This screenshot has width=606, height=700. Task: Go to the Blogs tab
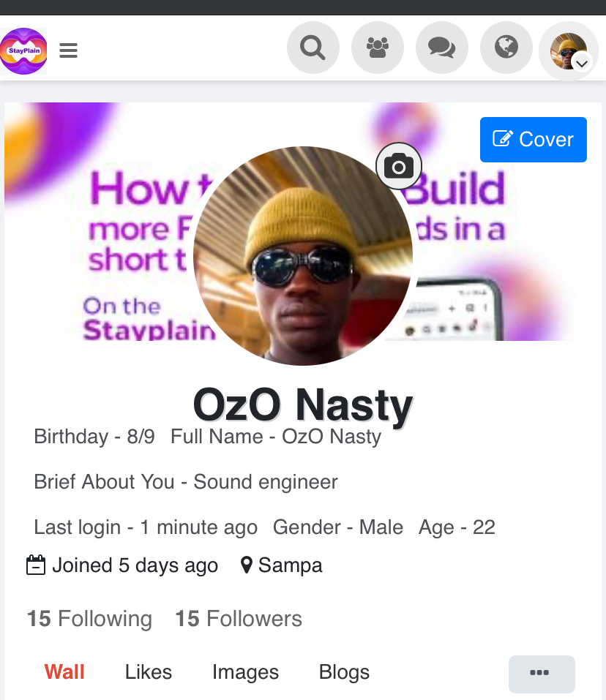(x=344, y=672)
